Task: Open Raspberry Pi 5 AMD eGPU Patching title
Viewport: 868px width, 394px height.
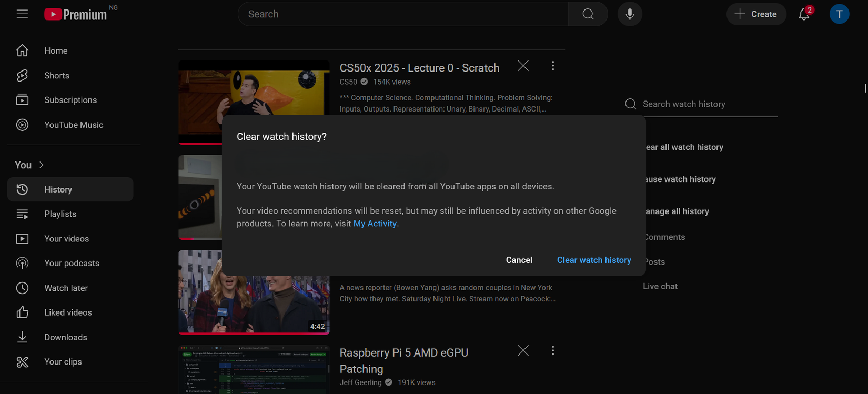Action: tap(404, 360)
